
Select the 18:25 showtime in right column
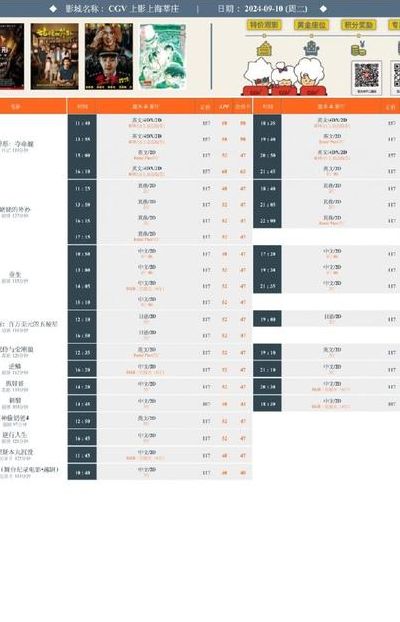tap(268, 123)
